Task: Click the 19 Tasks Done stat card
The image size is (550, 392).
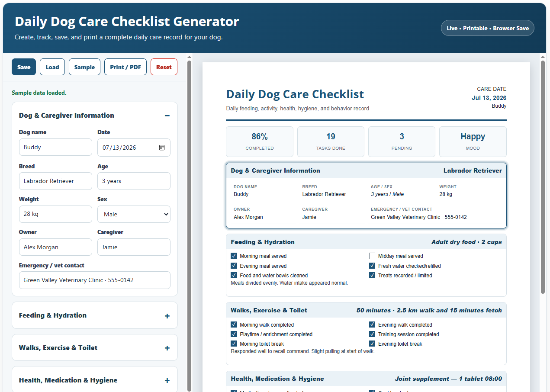Action: [331, 141]
